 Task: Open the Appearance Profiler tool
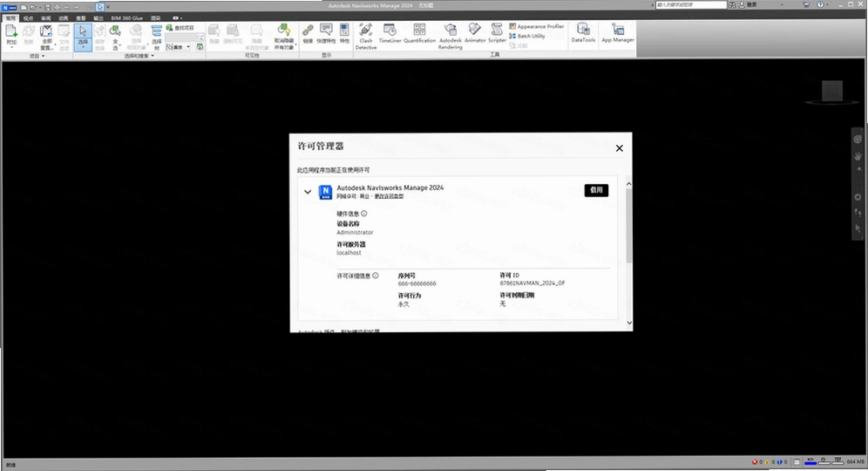(x=537, y=26)
